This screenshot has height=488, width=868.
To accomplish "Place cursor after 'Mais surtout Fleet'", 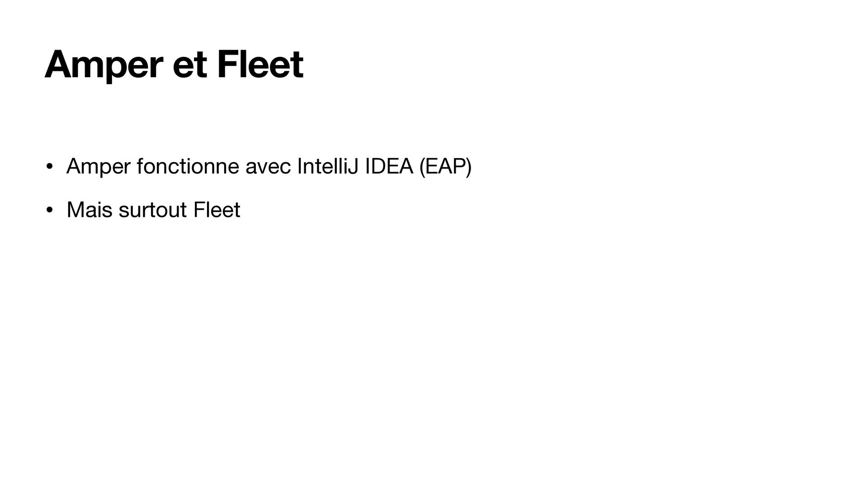I will (x=241, y=211).
